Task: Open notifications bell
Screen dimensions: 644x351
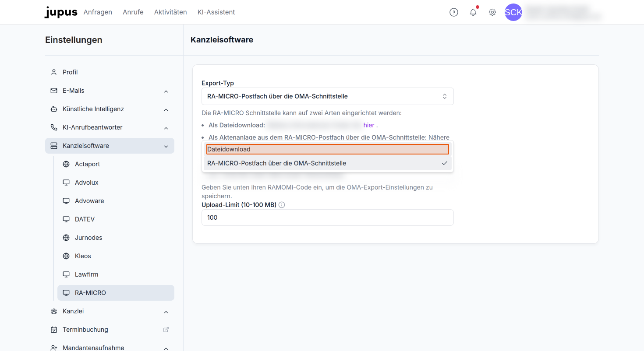Action: click(x=473, y=12)
